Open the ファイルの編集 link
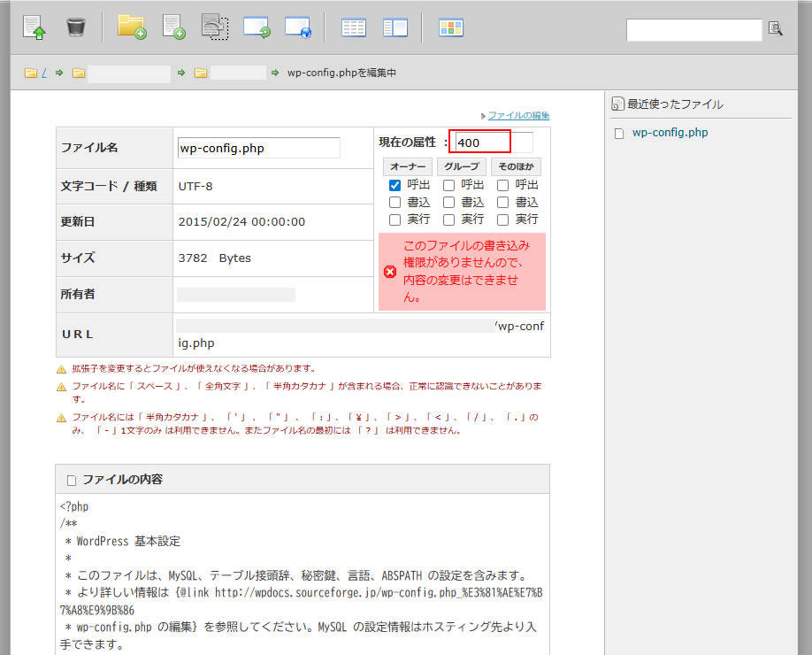Image resolution: width=812 pixels, height=655 pixels. click(520, 115)
